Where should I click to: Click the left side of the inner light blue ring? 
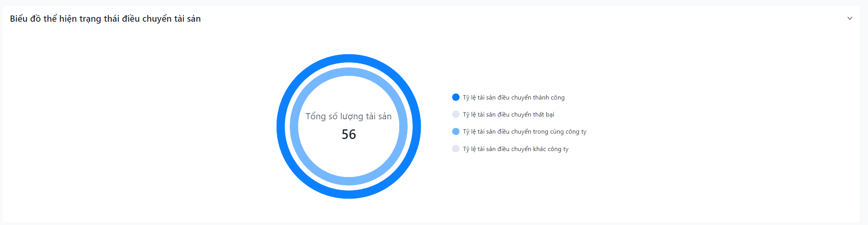tap(294, 126)
